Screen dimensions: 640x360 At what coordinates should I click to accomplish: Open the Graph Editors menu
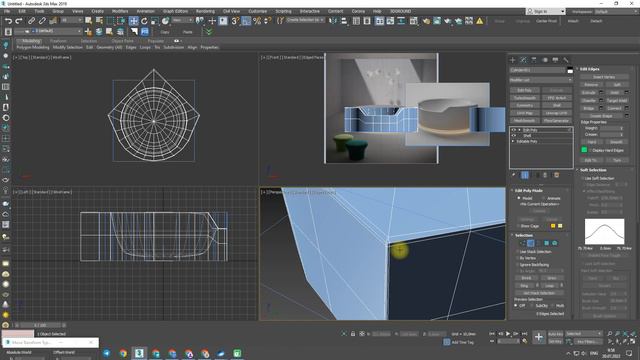coord(176,11)
